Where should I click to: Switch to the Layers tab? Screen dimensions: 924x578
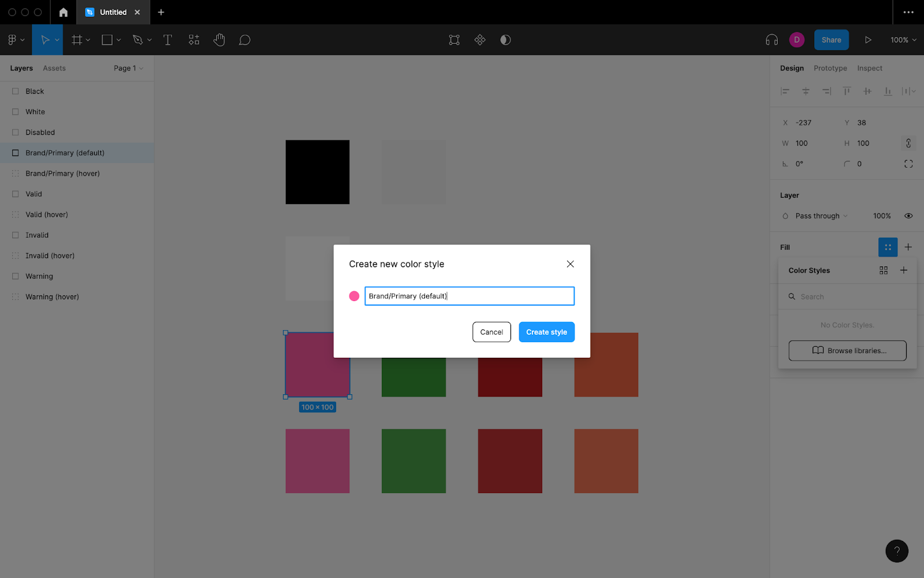coord(21,68)
